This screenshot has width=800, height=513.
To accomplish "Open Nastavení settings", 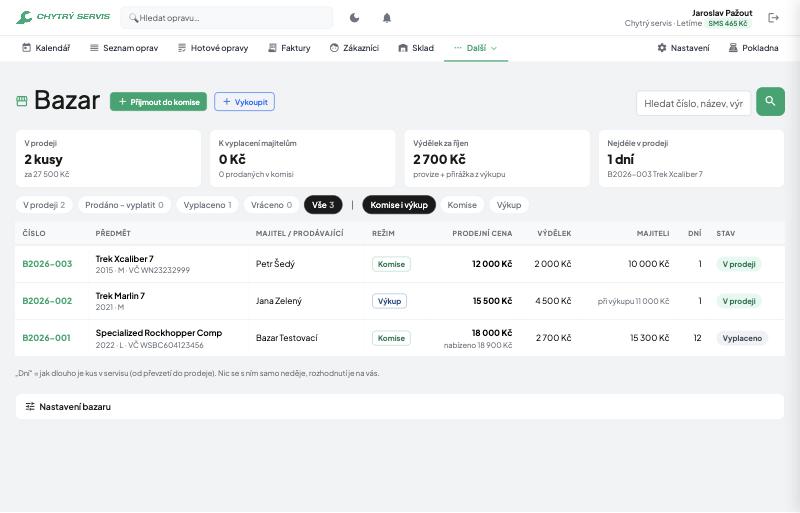I will click(683, 48).
